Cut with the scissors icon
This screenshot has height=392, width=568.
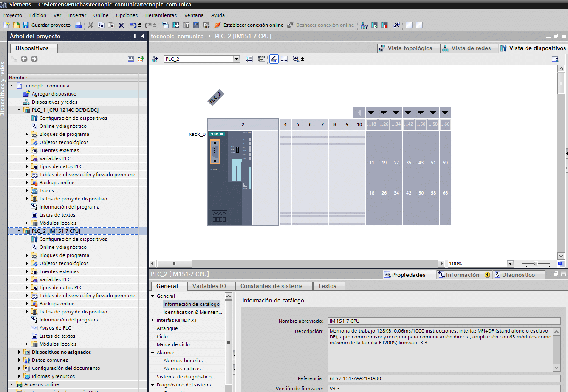(90, 25)
